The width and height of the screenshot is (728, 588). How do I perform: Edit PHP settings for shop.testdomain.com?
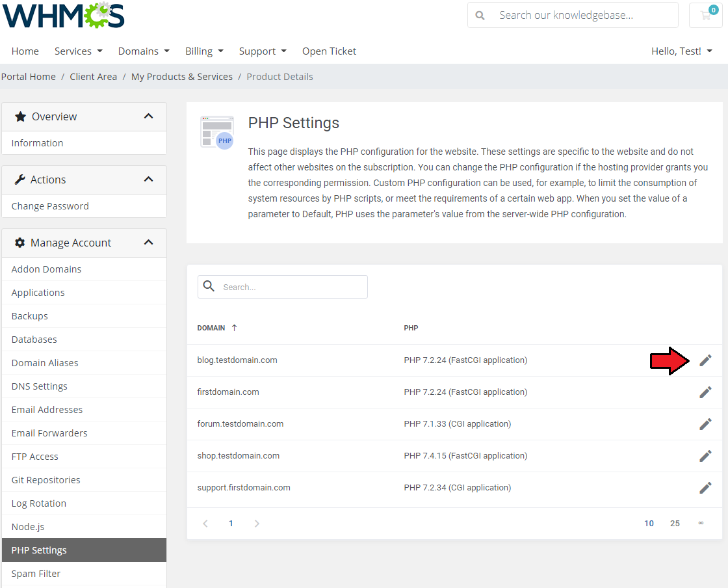pyautogui.click(x=705, y=456)
